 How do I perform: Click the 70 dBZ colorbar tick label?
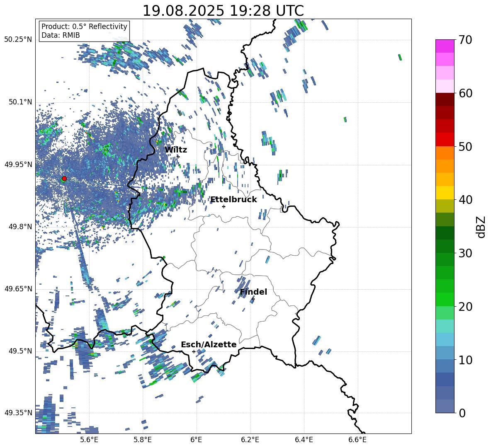(465, 40)
